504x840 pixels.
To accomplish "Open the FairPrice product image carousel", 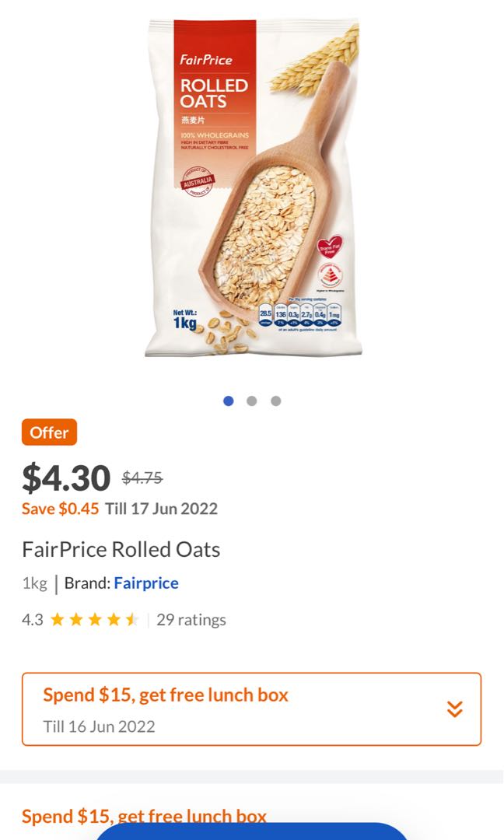I will 252,187.
